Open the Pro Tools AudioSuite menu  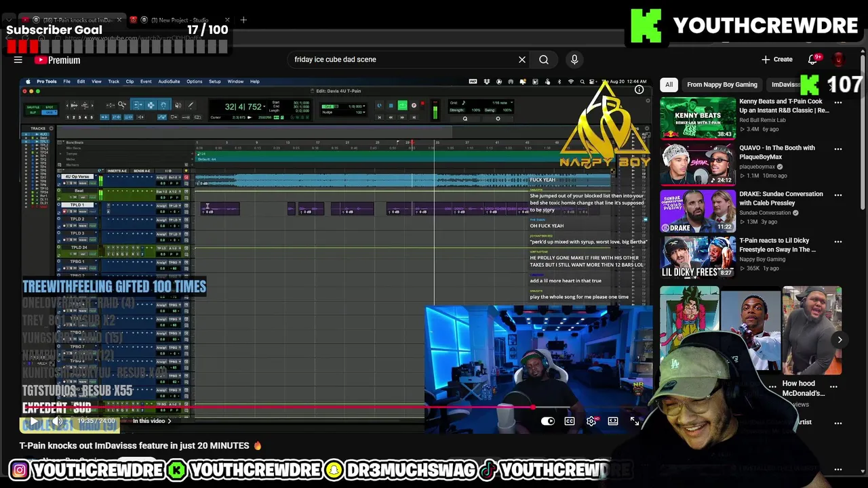[169, 81]
